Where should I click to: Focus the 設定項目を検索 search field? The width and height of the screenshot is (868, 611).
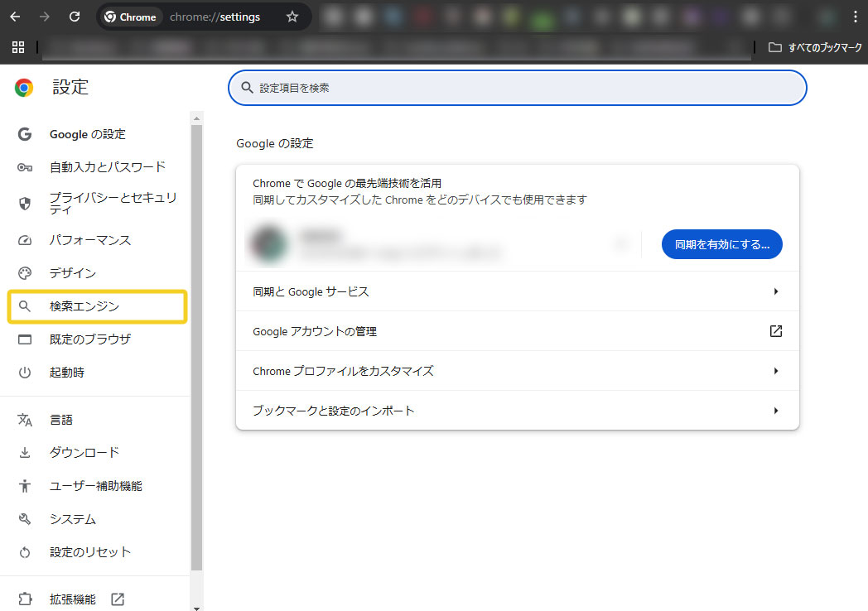point(517,88)
